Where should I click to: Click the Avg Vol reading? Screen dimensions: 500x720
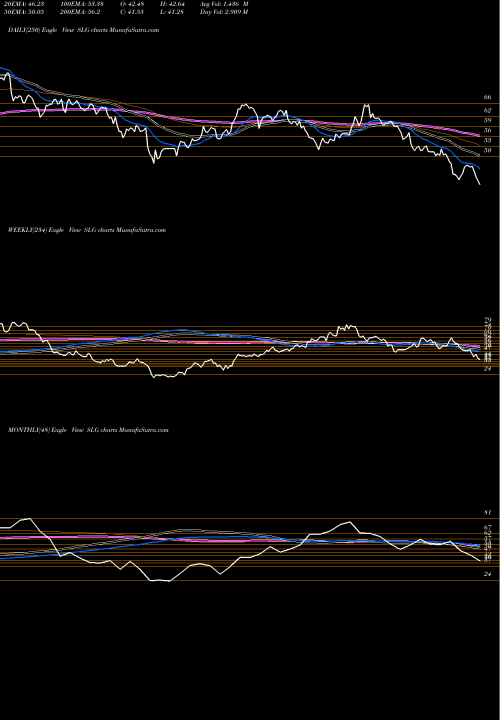[224, 4]
